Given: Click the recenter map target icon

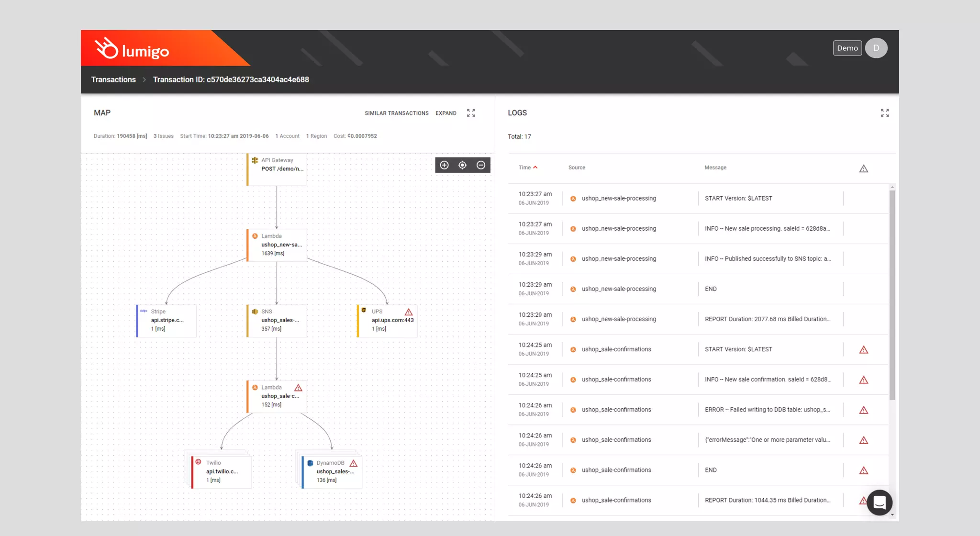Looking at the screenshot, I should [462, 165].
